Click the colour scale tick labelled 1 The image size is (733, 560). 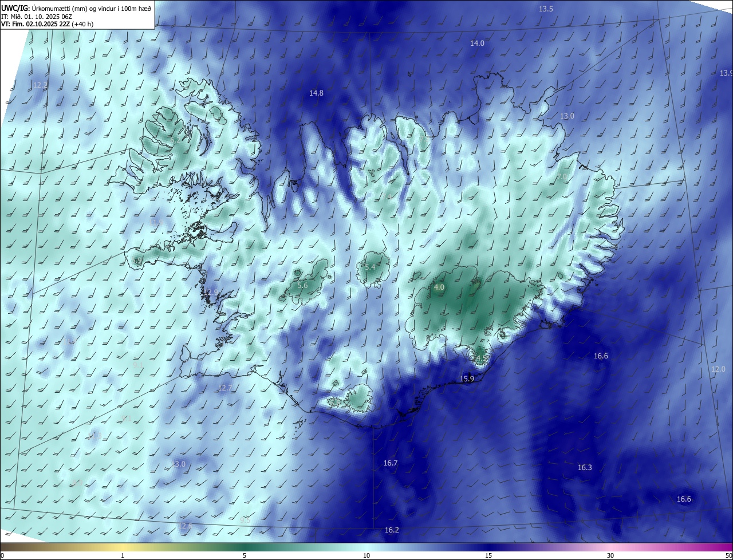click(123, 555)
